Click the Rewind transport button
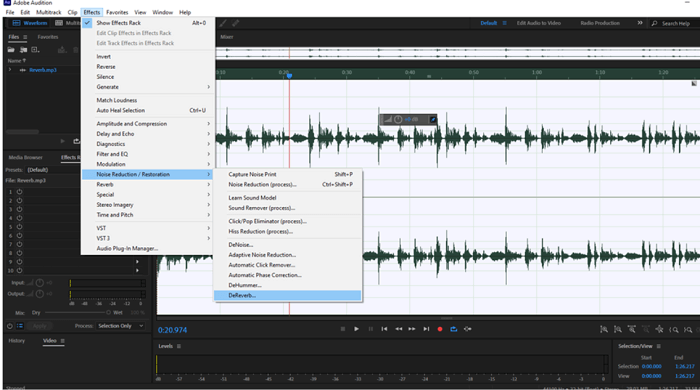700x390 pixels. point(398,329)
